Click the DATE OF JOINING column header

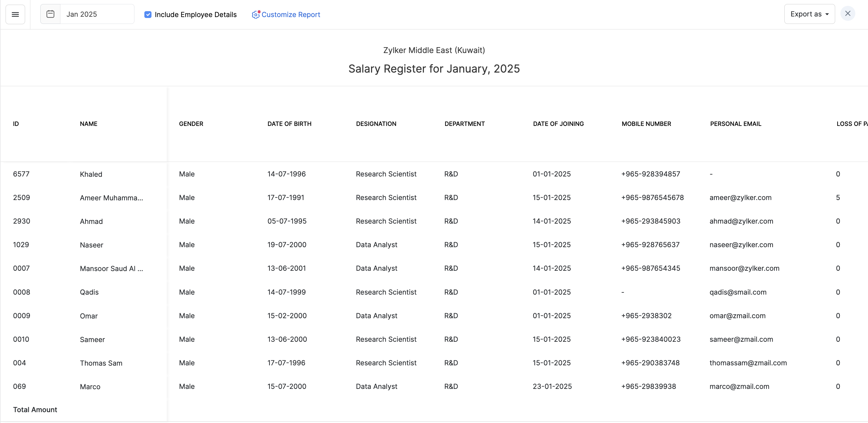click(x=558, y=124)
